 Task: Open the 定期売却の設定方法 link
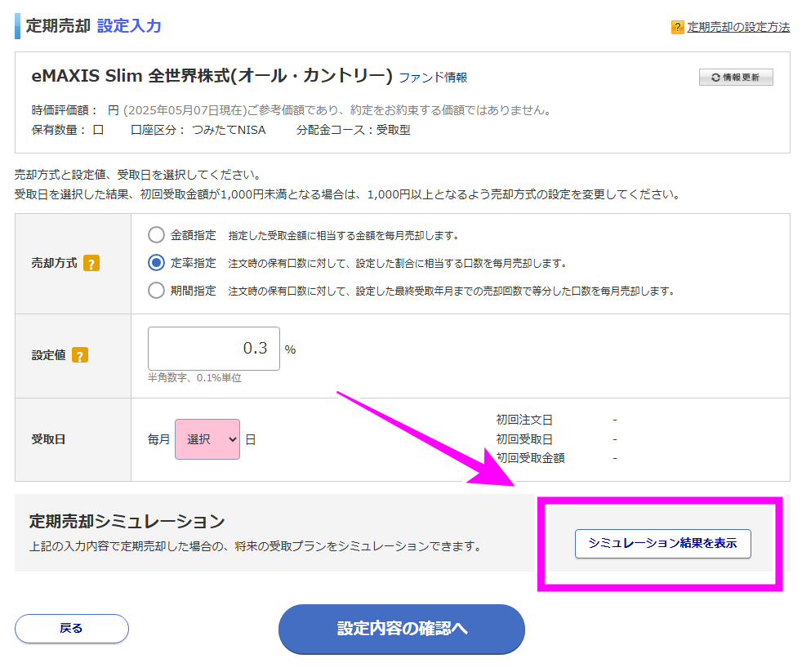coord(738,27)
